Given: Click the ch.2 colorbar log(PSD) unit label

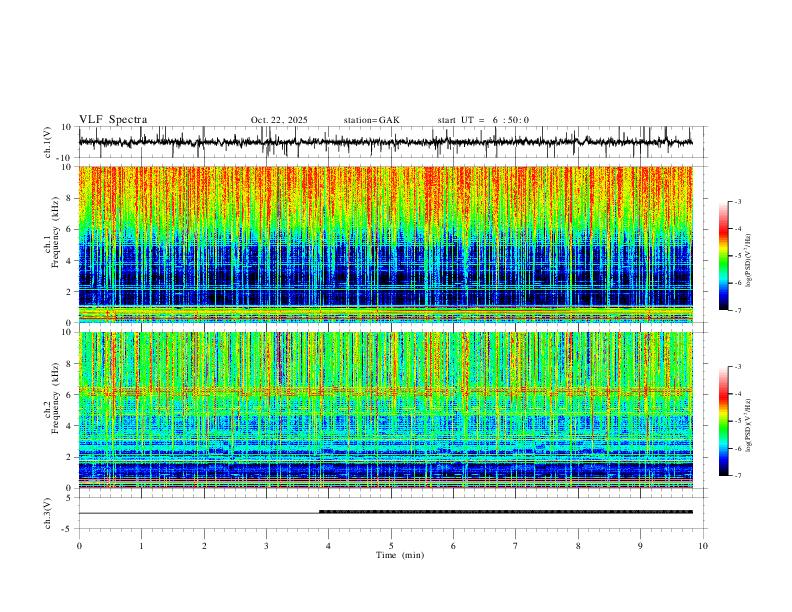Looking at the screenshot, I should click(749, 425).
